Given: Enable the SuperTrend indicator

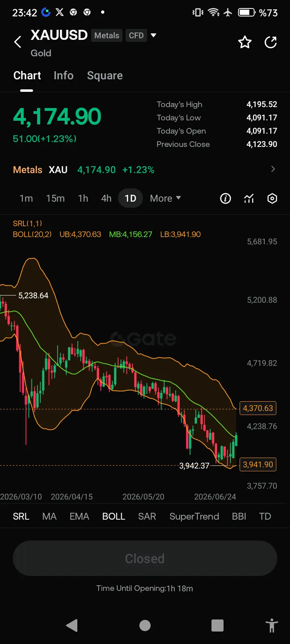Looking at the screenshot, I should tap(194, 516).
